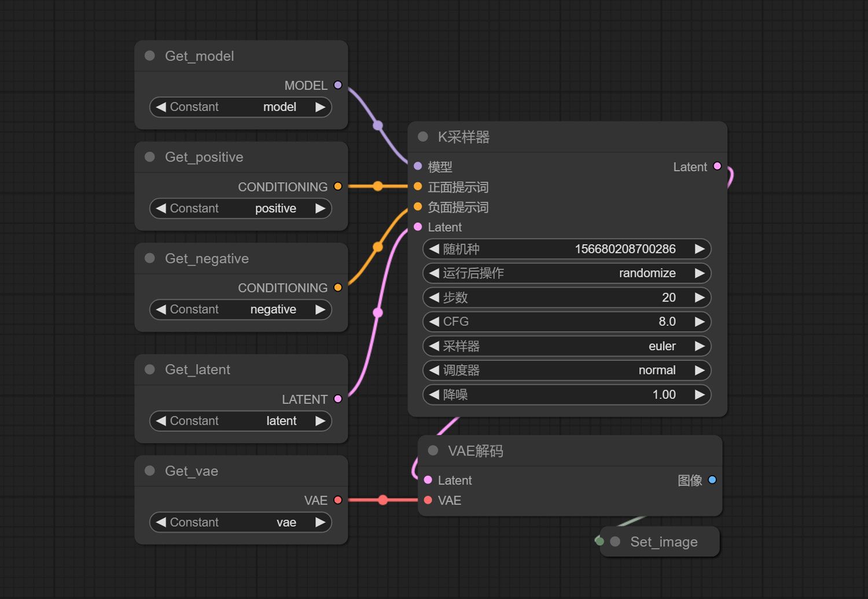
Task: Click the 负面提示词 input port on K采样器
Action: tap(418, 207)
